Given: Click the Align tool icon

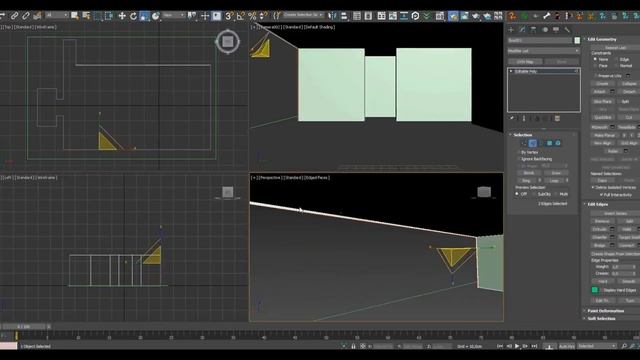Looking at the screenshot, I should point(344,16).
